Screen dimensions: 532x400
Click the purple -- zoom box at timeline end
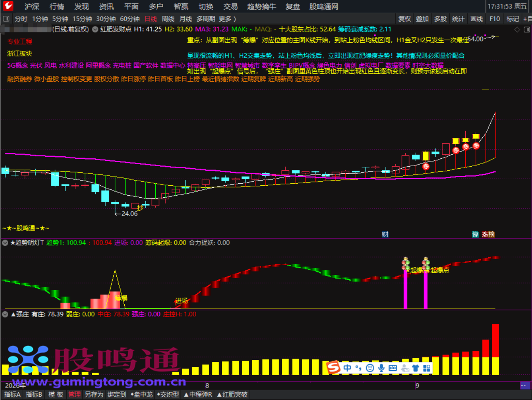525,385
